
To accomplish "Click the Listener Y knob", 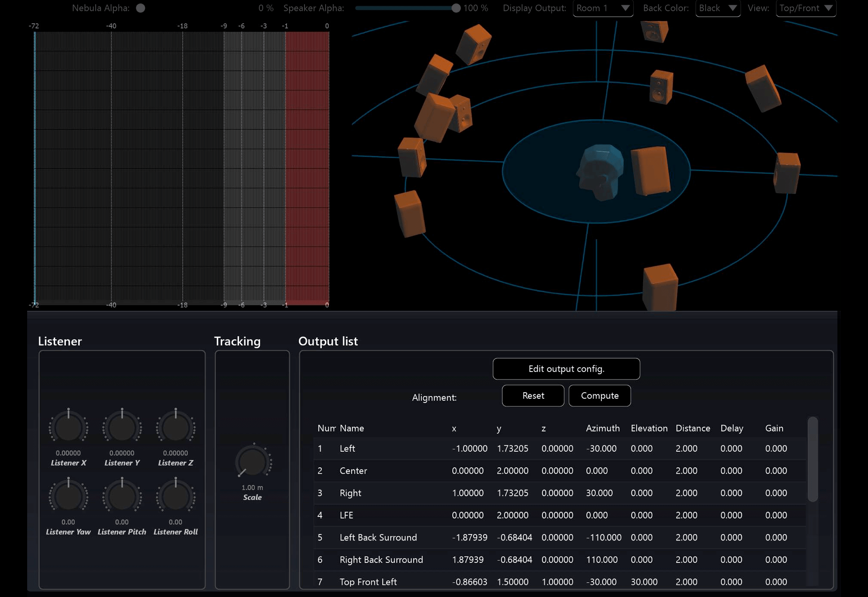I will click(x=122, y=428).
